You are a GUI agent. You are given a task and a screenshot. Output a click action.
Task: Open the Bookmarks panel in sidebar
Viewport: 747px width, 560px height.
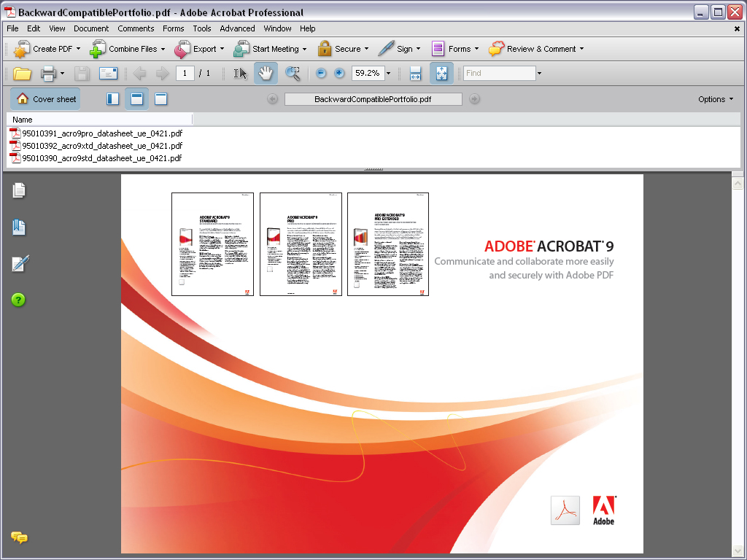(19, 227)
